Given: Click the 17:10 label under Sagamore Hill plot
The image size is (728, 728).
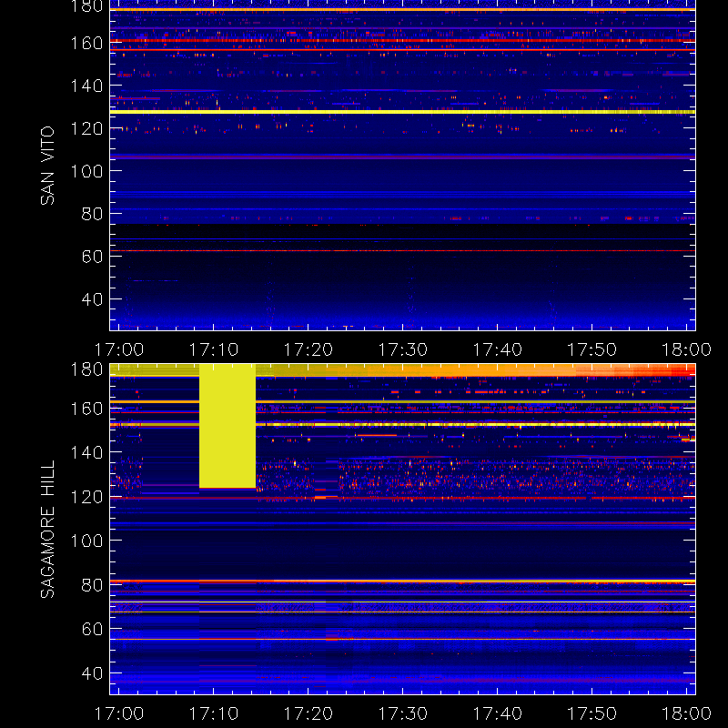Looking at the screenshot, I should click(x=214, y=713).
